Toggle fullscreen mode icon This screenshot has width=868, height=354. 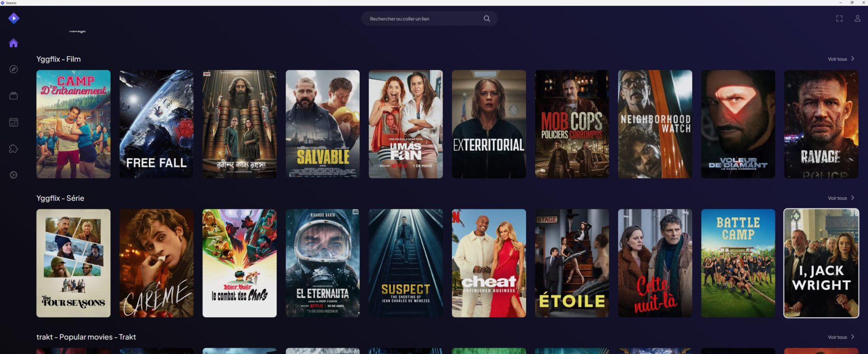point(839,19)
